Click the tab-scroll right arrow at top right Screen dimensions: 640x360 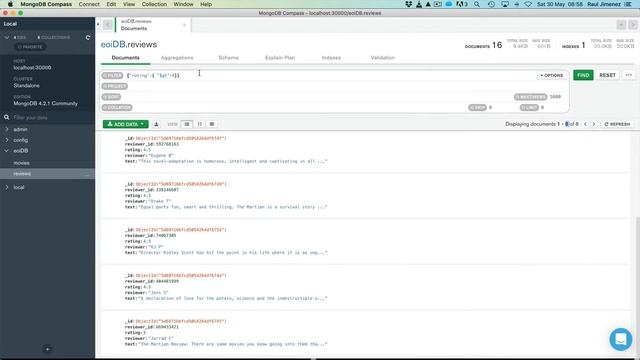click(633, 25)
